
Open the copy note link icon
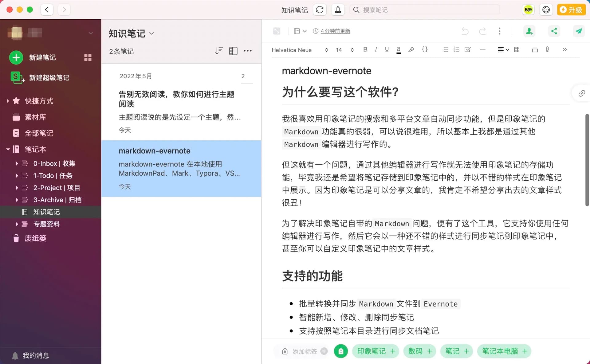(581, 93)
